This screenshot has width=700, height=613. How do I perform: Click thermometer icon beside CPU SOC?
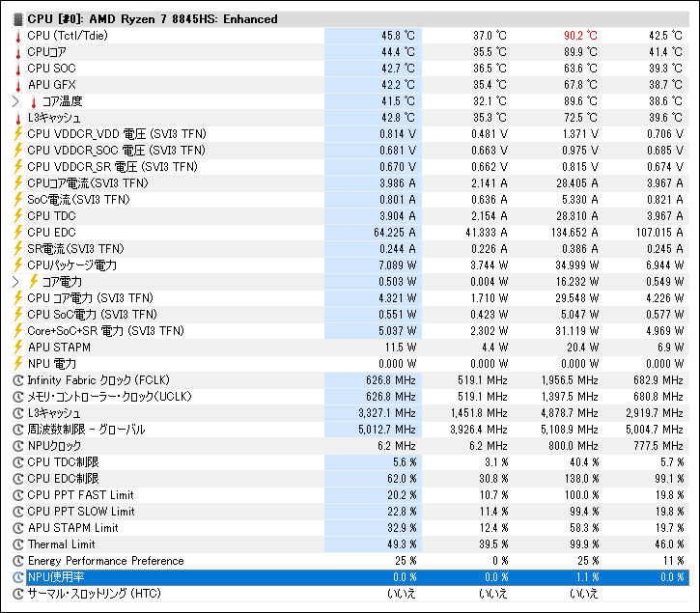(x=18, y=69)
